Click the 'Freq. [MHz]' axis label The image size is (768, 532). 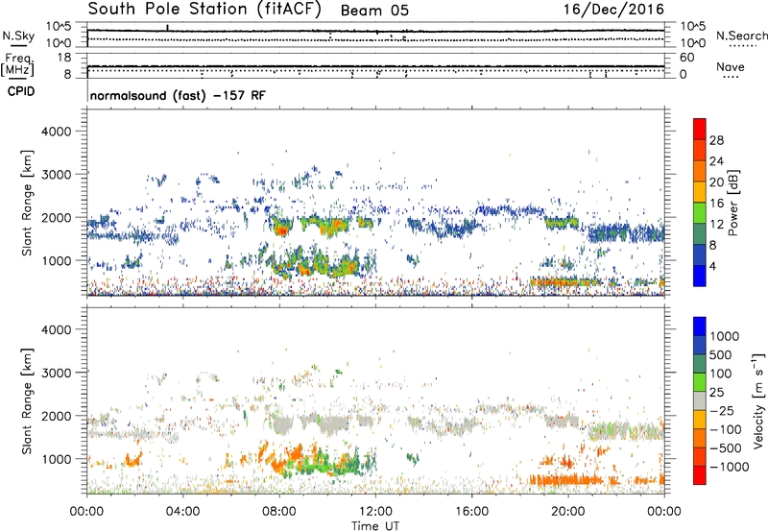(17, 65)
